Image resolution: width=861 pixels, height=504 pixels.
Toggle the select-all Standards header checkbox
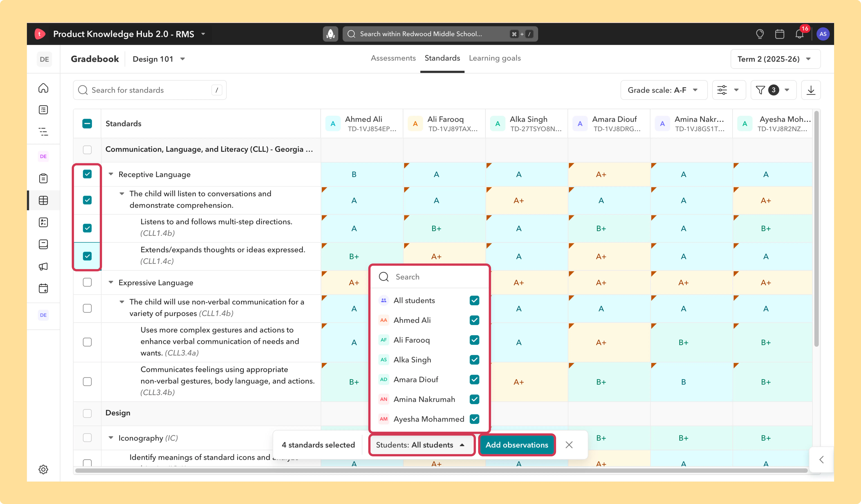click(87, 124)
